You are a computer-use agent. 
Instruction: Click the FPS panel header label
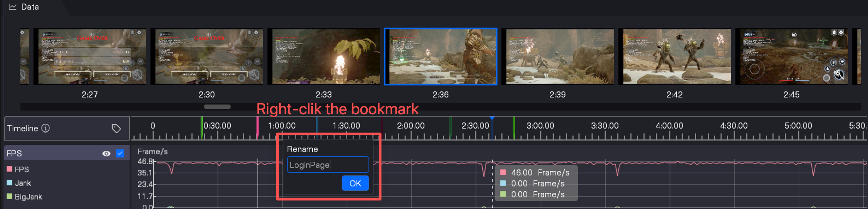(14, 153)
